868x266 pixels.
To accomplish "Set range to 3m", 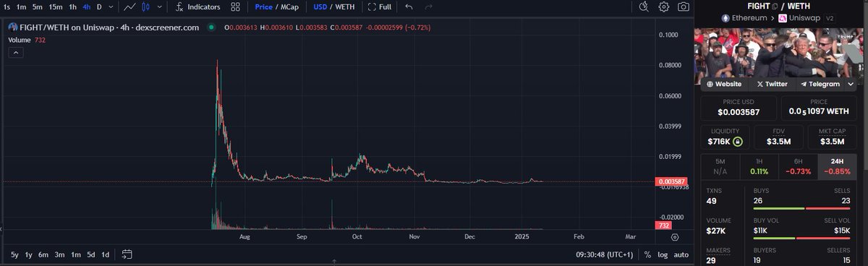I will tap(59, 254).
